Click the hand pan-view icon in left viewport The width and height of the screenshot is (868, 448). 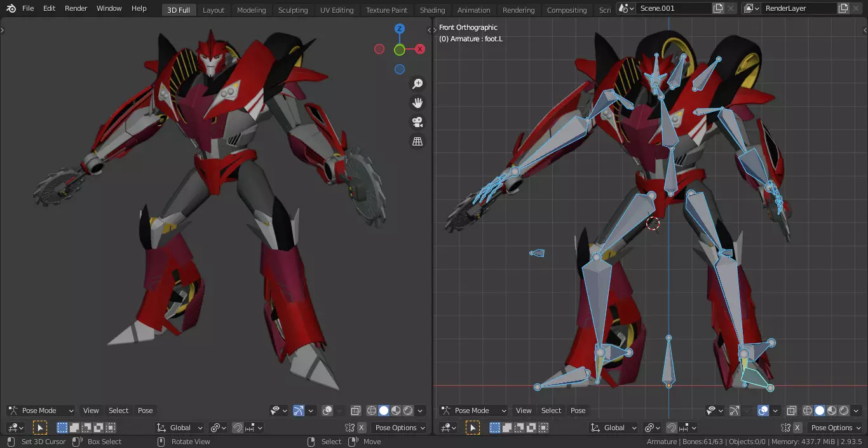pyautogui.click(x=417, y=103)
